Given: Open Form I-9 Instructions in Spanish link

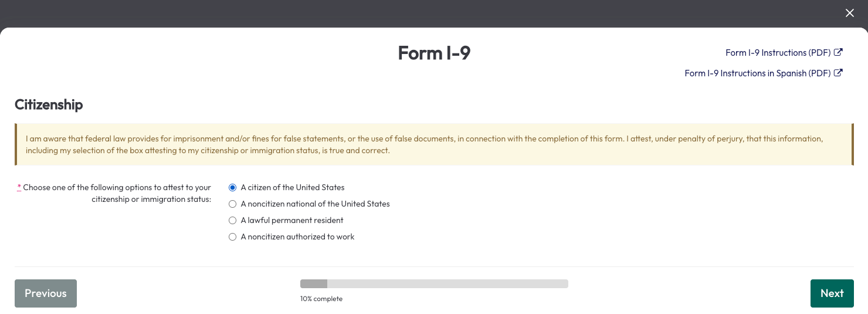Looking at the screenshot, I should click(757, 73).
